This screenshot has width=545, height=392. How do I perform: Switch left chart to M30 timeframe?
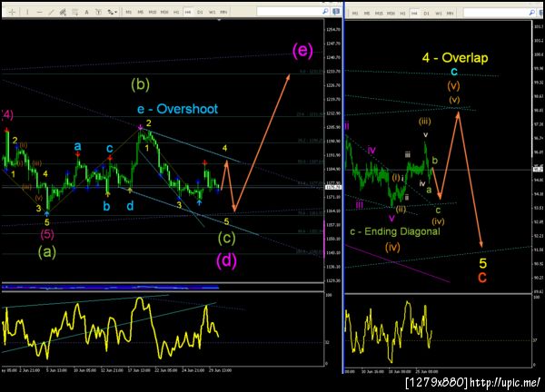coord(164,12)
